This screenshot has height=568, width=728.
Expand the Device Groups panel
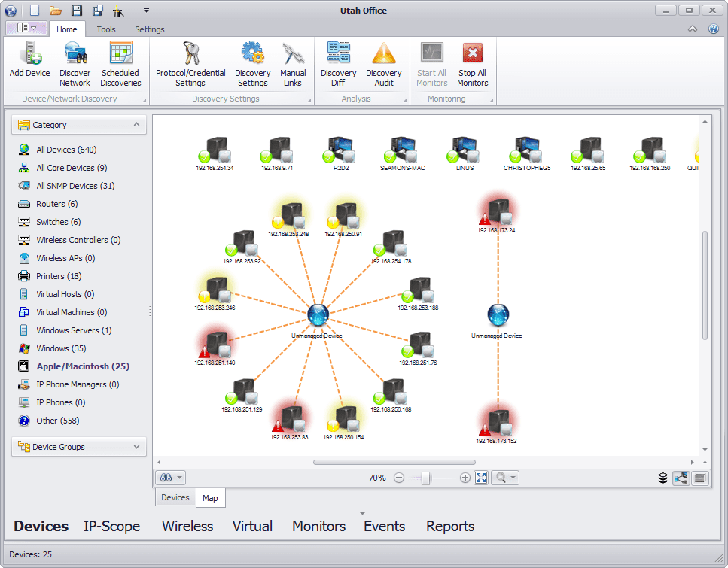tap(136, 447)
